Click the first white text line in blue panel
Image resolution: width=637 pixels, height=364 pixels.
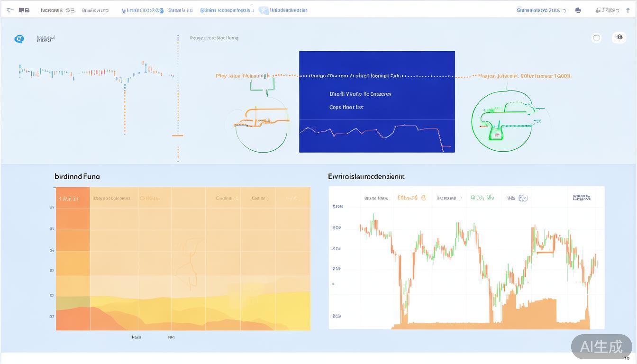pos(360,94)
